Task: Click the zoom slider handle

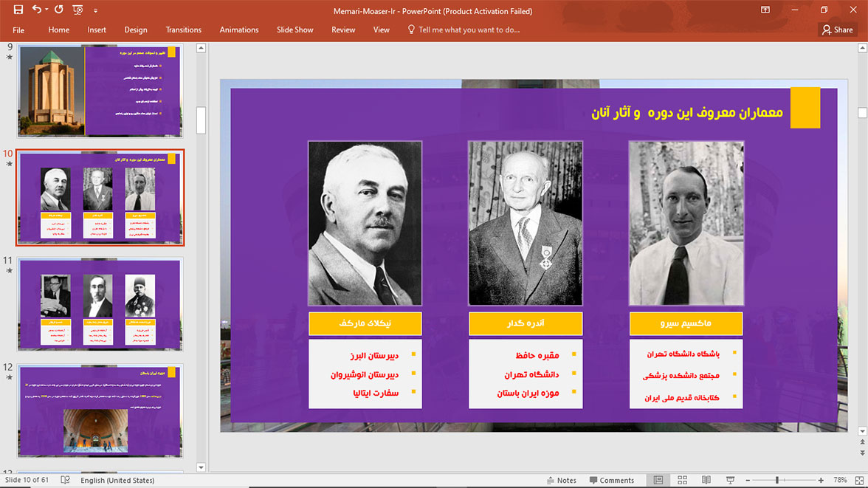Action: (x=776, y=480)
